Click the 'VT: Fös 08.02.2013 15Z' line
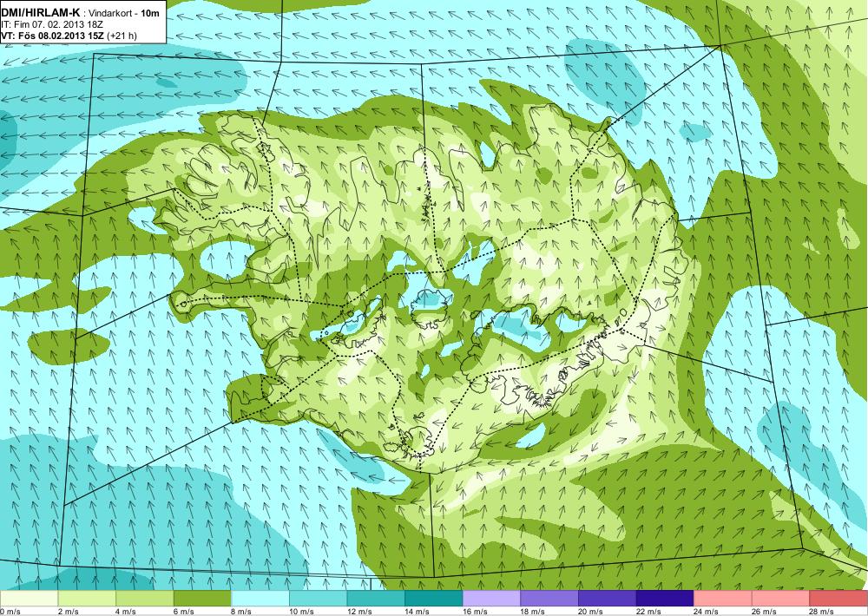The width and height of the screenshot is (868, 616). coord(53,36)
